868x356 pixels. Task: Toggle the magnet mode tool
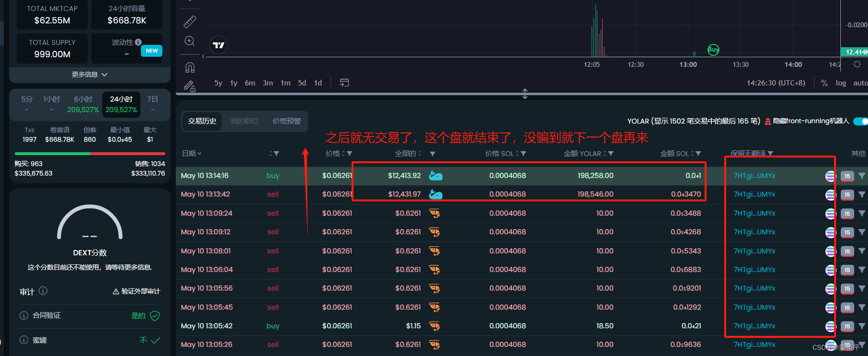click(x=190, y=67)
